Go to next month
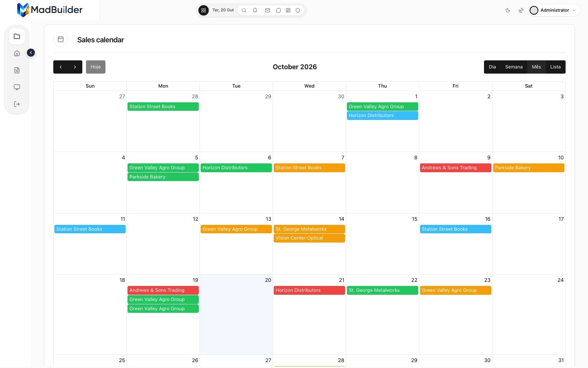 (x=75, y=67)
